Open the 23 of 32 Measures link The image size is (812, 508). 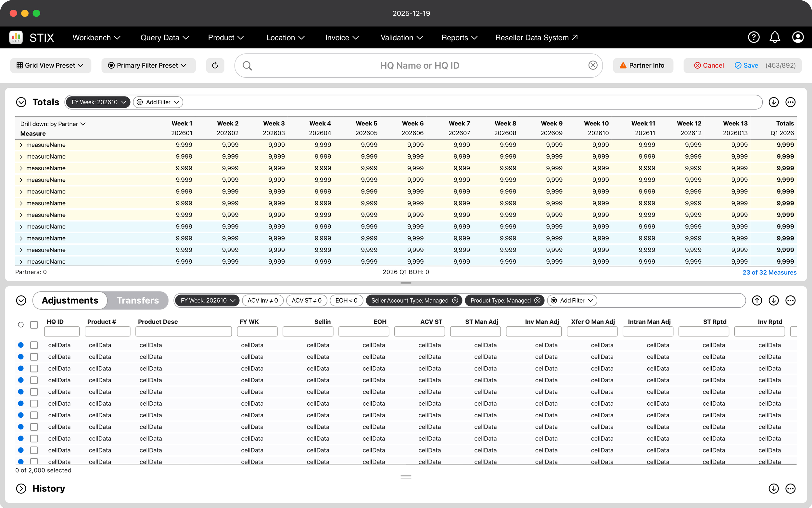click(769, 272)
